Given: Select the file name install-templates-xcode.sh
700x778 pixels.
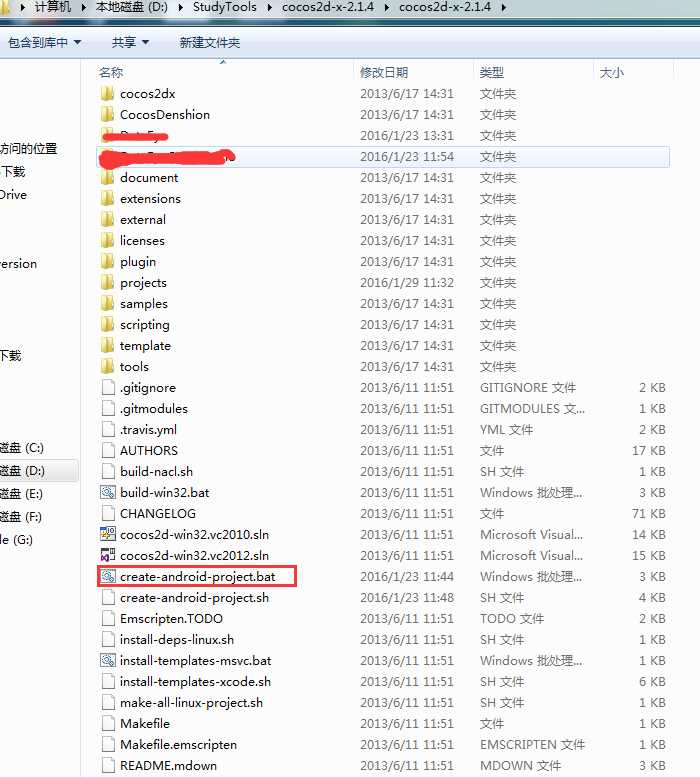Looking at the screenshot, I should [195, 682].
